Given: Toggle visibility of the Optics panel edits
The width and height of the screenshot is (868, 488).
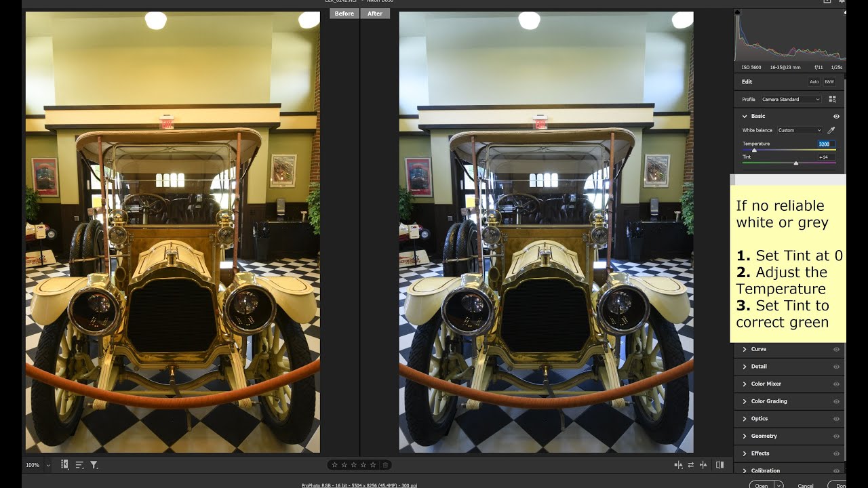Looking at the screenshot, I should 836,419.
